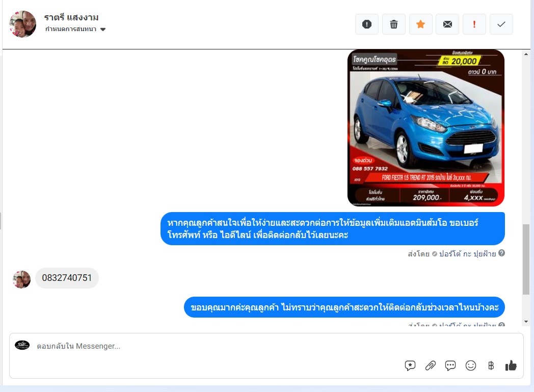Send a thumbs-up like

[x=511, y=365]
